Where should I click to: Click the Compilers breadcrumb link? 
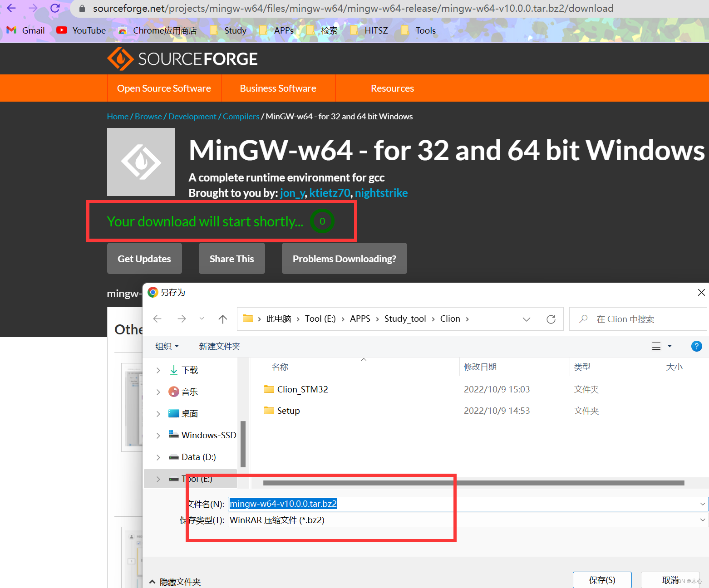(241, 117)
